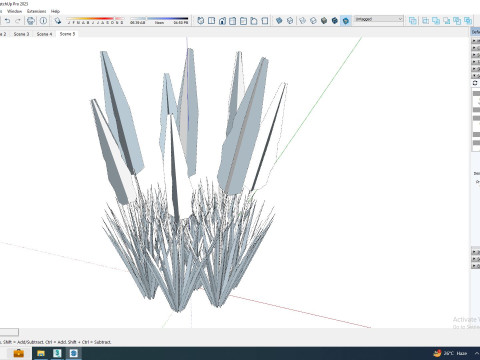Switch to the Scene 3 tab
480x360 pixels.
[21, 34]
